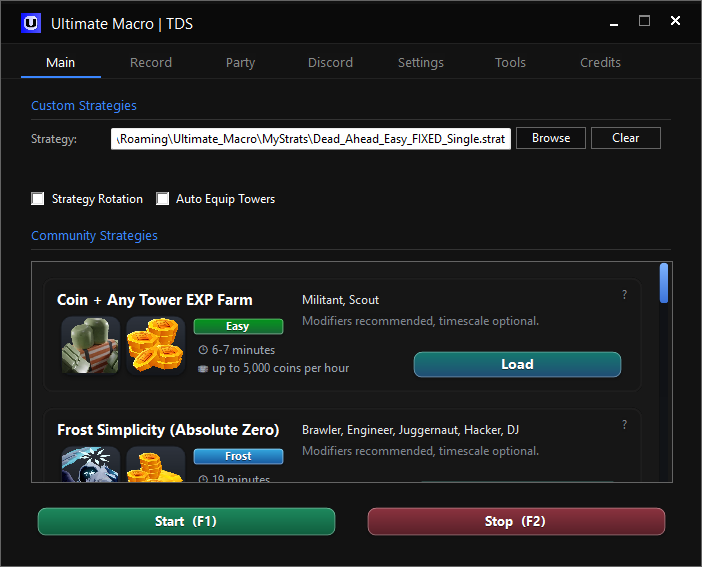
Task: Select the Discord tab
Action: (330, 62)
